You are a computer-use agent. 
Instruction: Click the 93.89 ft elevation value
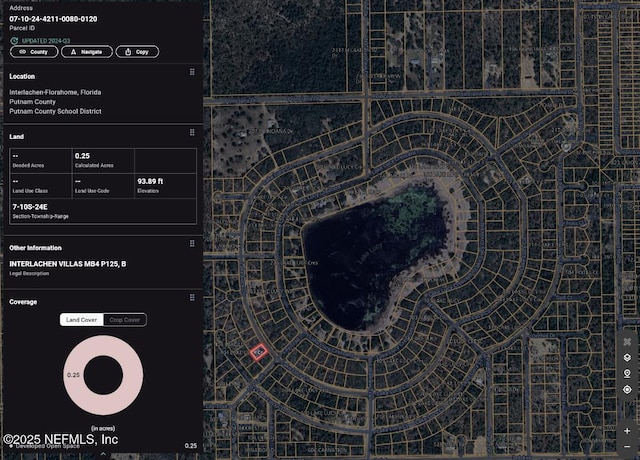click(150, 181)
